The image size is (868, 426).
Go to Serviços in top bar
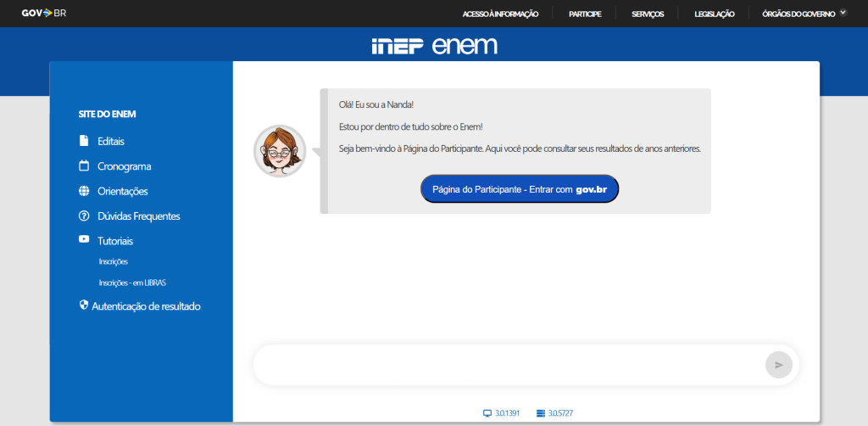tap(648, 14)
